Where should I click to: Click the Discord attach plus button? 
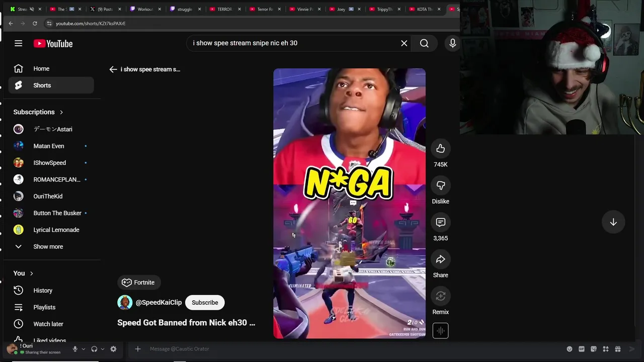(x=137, y=349)
